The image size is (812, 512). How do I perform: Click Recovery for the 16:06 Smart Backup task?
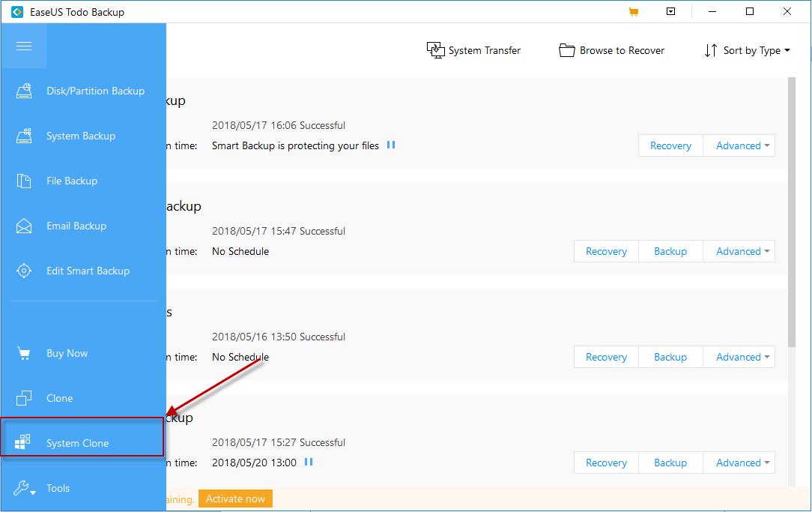point(670,145)
